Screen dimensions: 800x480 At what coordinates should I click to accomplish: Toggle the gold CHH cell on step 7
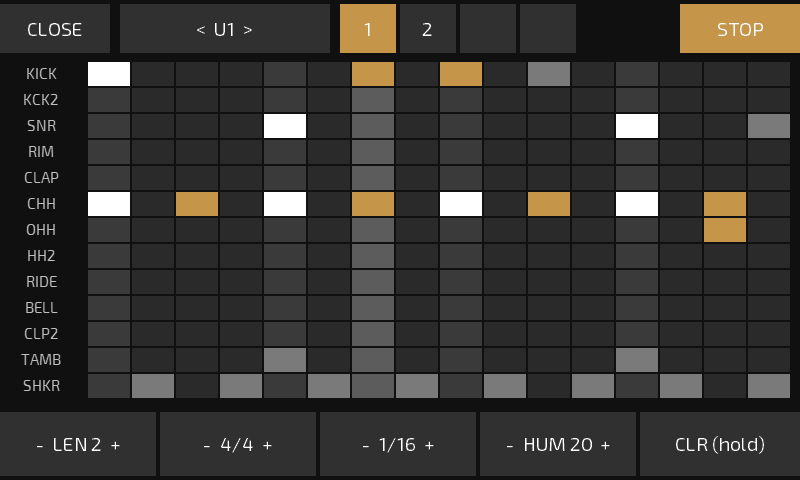click(373, 204)
